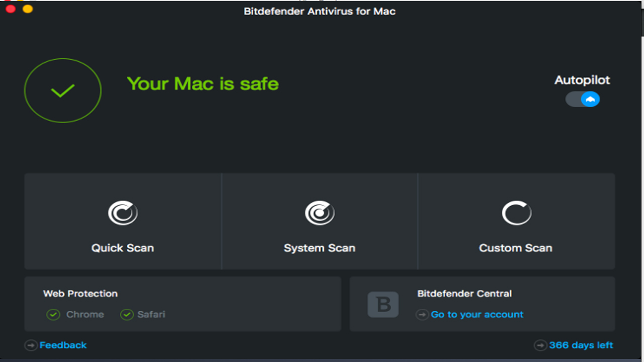644x362 pixels.
Task: Click the Bitdefender B logo icon
Action: [383, 304]
